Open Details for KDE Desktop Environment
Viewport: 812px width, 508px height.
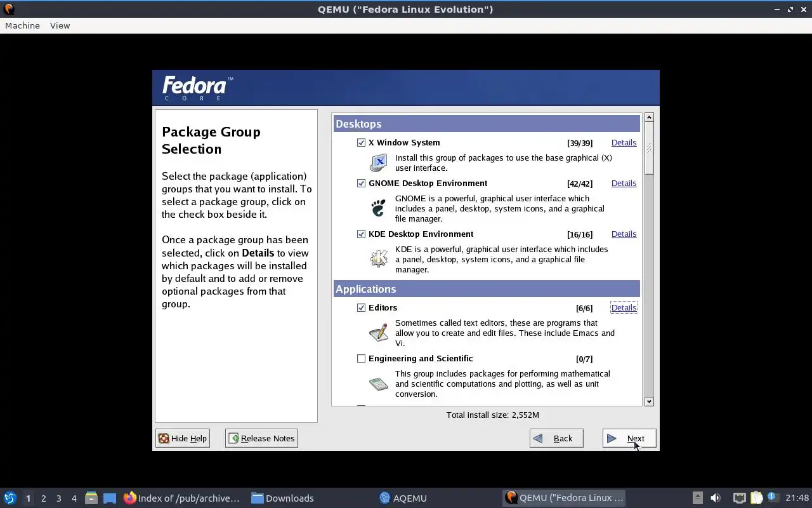[624, 234]
